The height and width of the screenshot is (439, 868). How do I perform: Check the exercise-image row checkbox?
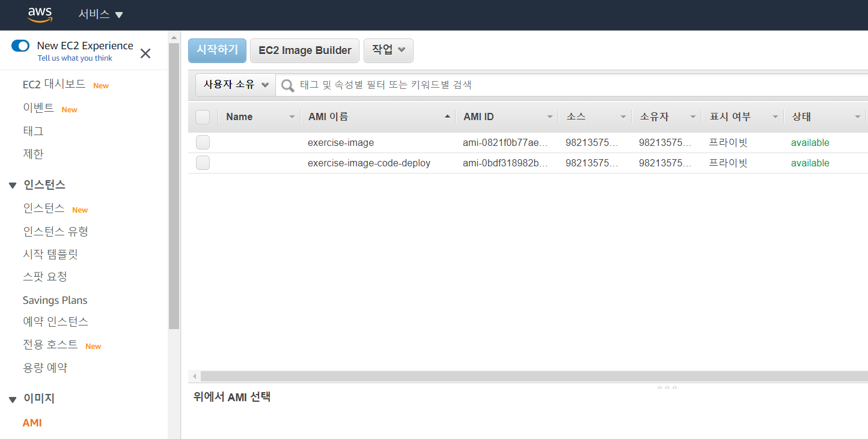point(203,143)
